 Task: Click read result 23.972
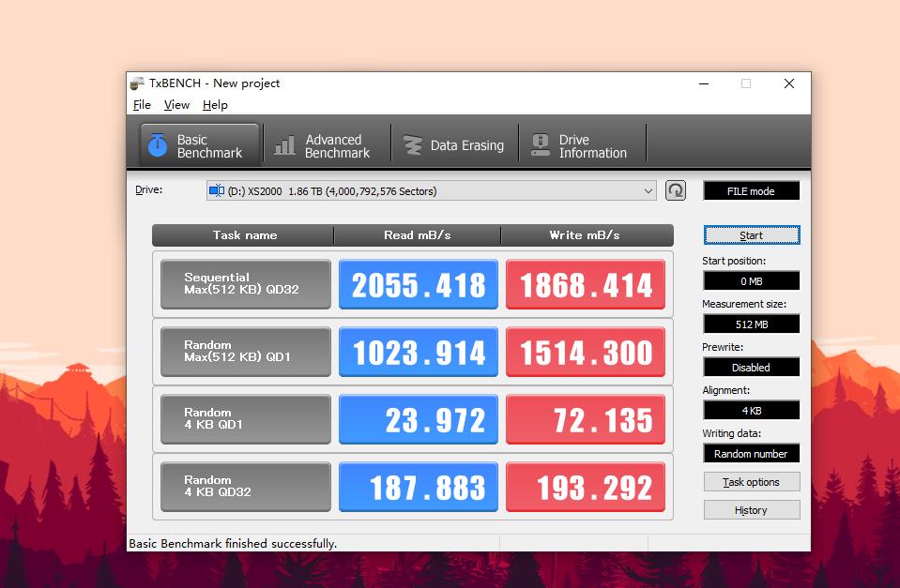[419, 419]
